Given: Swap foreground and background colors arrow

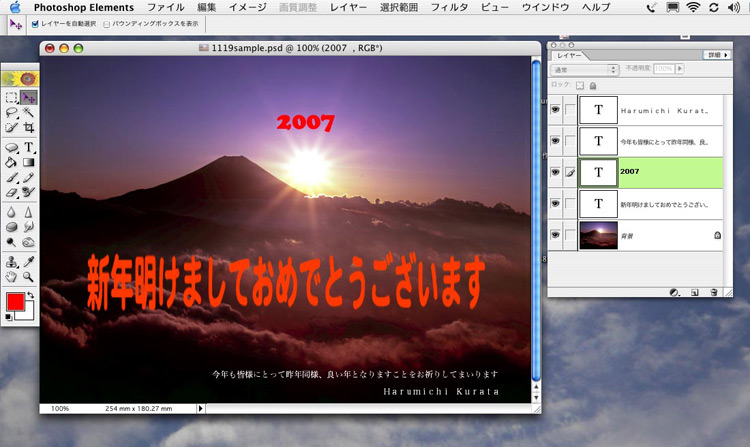Looking at the screenshot, I should (x=31, y=295).
